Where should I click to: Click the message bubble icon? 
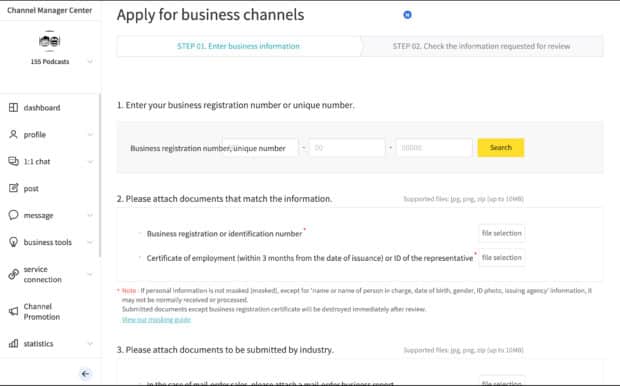[13, 215]
